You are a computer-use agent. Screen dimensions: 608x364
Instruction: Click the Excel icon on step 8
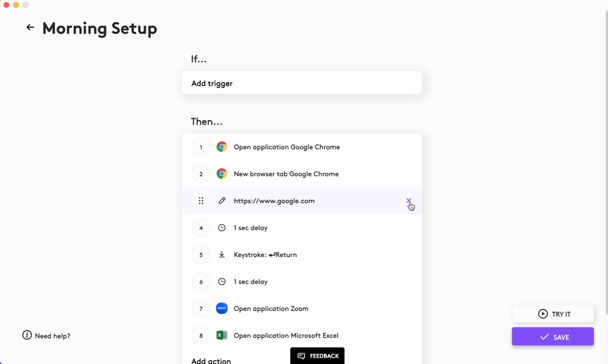[222, 335]
